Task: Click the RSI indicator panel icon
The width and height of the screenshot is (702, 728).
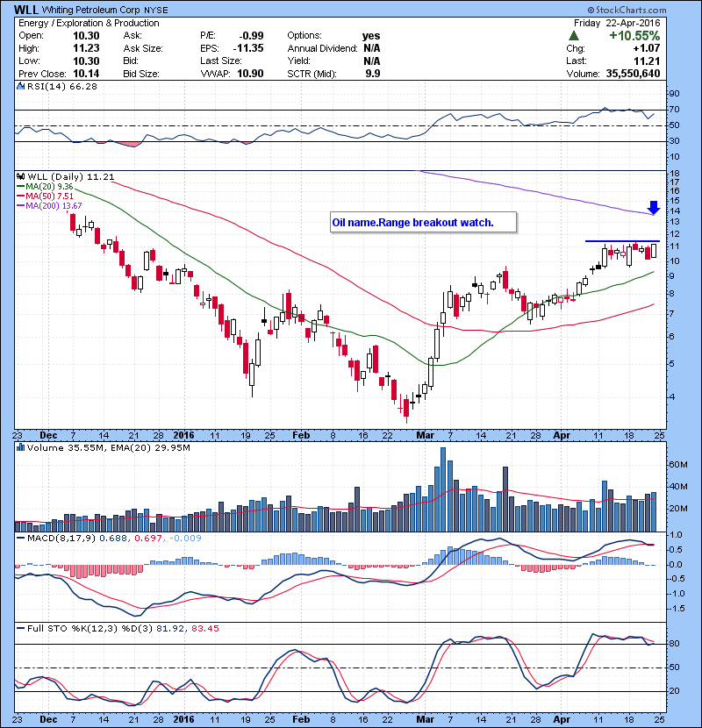Action: (20, 86)
